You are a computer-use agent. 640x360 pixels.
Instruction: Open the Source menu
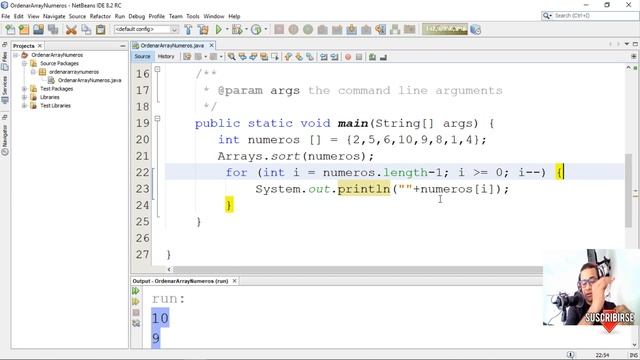77,16
